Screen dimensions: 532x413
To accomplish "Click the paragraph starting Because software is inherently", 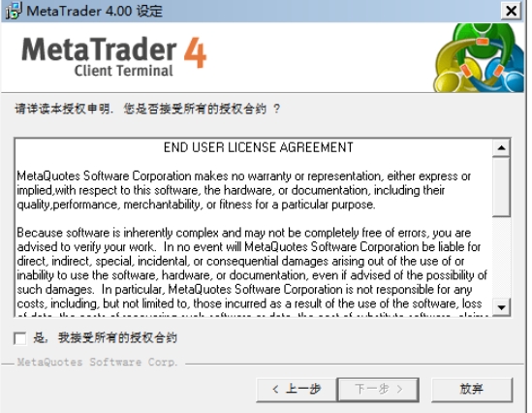I will [x=252, y=269].
